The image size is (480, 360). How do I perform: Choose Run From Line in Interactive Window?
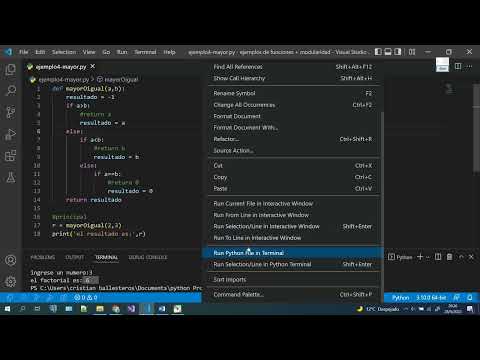coord(293,215)
